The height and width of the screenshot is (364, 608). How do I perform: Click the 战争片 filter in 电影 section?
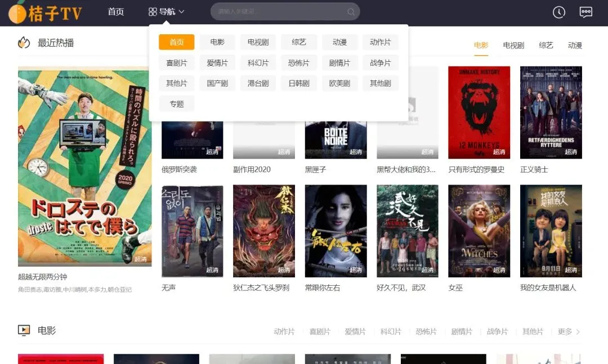pyautogui.click(x=497, y=332)
